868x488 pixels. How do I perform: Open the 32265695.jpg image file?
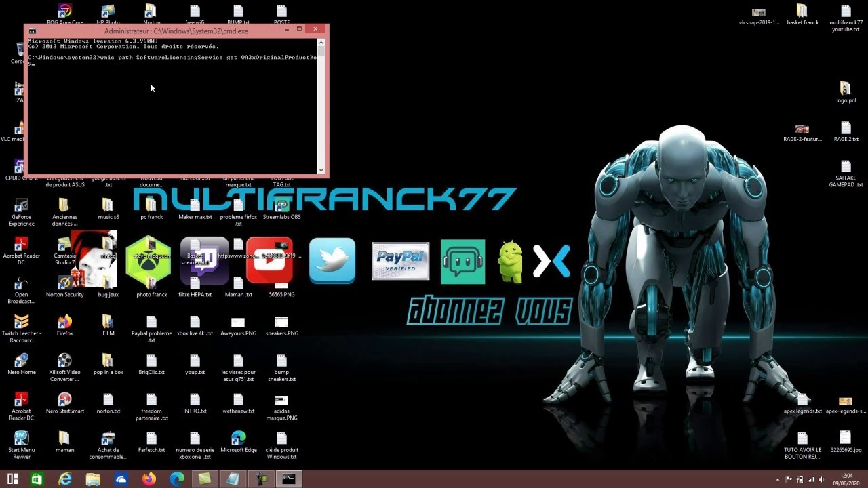click(x=846, y=439)
